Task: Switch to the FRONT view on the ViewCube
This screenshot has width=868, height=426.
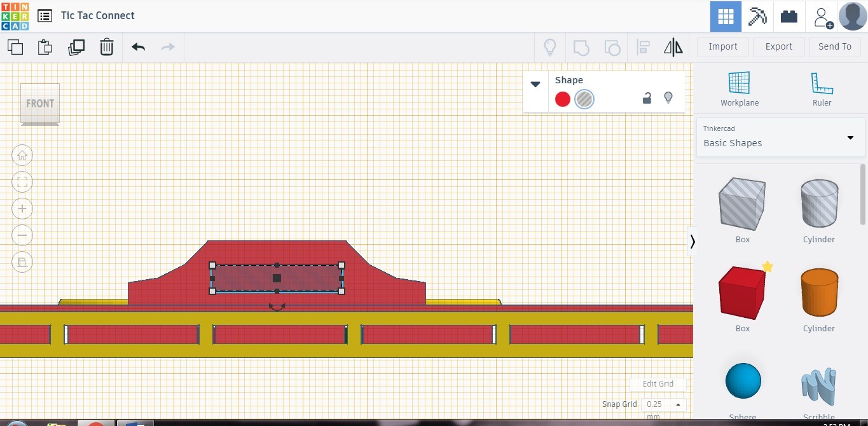Action: (39, 103)
